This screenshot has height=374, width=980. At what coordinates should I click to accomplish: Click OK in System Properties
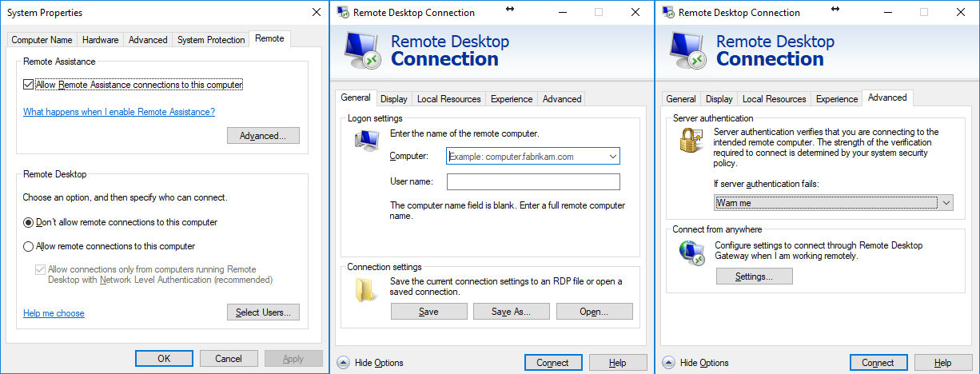click(x=164, y=359)
